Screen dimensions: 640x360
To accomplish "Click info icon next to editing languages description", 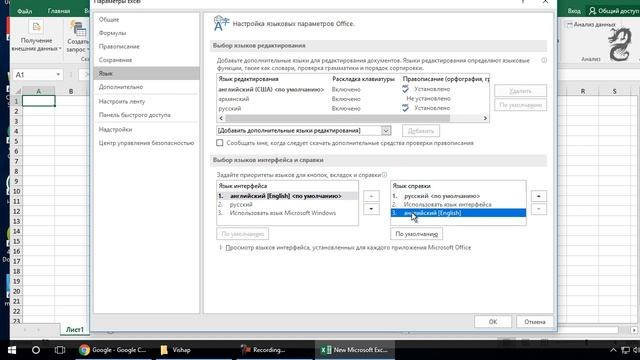I will click(x=544, y=60).
